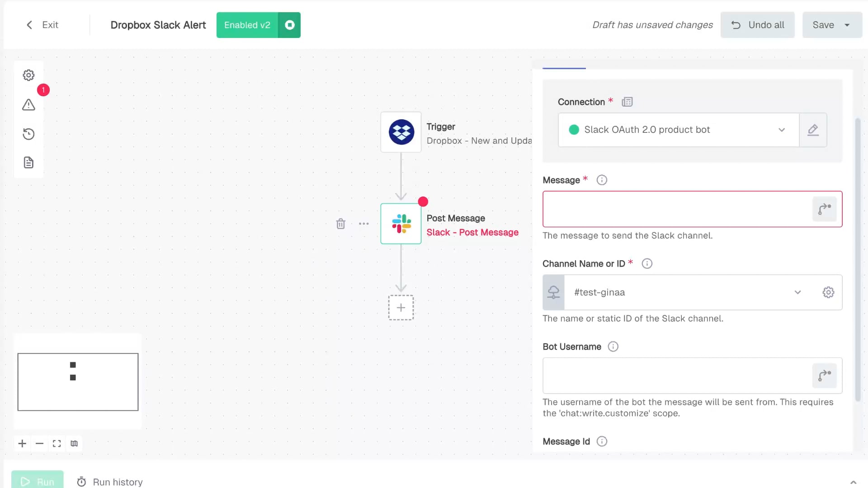The height and width of the screenshot is (488, 868).
Task: Open reference picker for Message field
Action: [x=825, y=209]
